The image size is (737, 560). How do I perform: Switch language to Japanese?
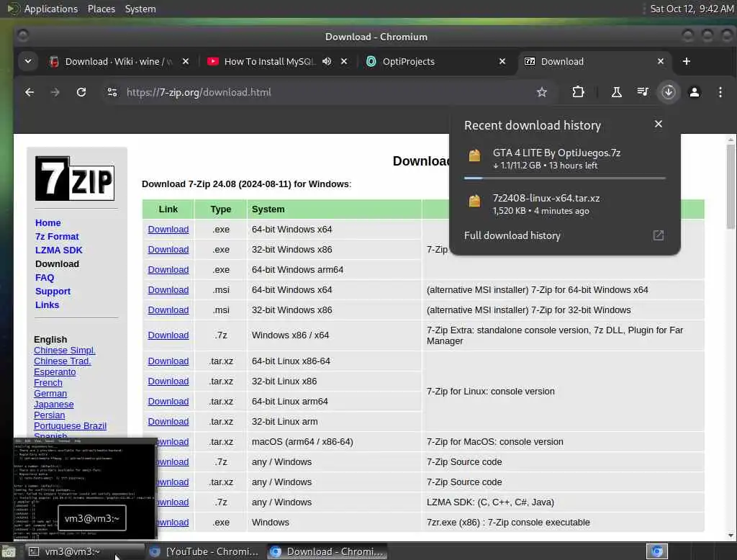pyautogui.click(x=53, y=405)
